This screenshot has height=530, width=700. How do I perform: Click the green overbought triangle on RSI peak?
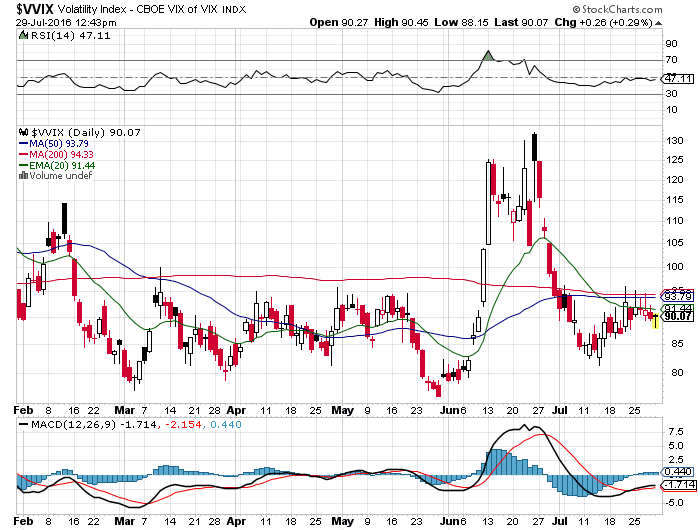pos(488,55)
